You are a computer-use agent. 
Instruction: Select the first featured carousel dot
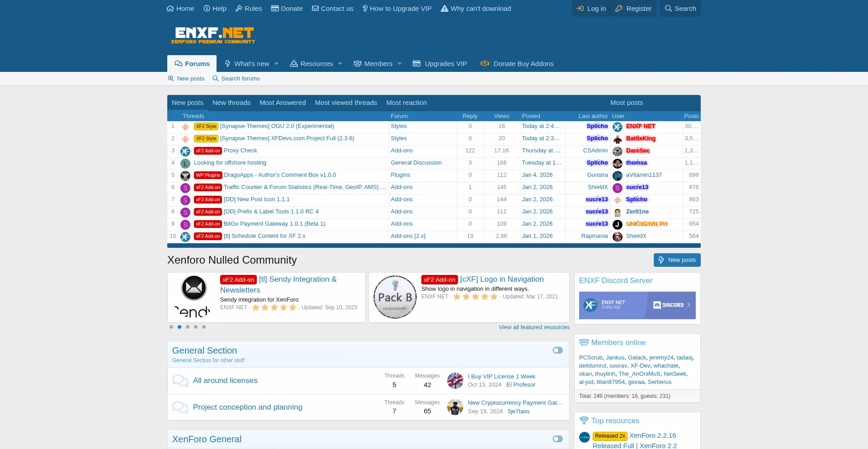tap(171, 327)
